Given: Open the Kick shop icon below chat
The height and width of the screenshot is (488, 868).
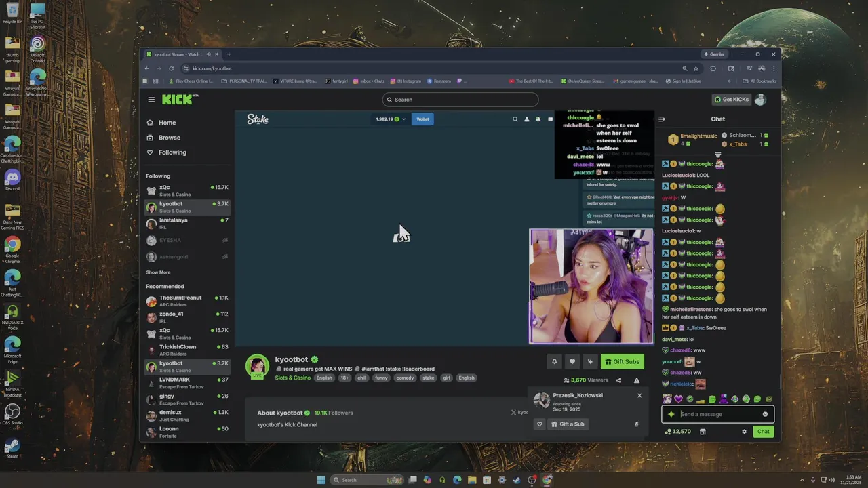Looking at the screenshot, I should click(x=703, y=432).
